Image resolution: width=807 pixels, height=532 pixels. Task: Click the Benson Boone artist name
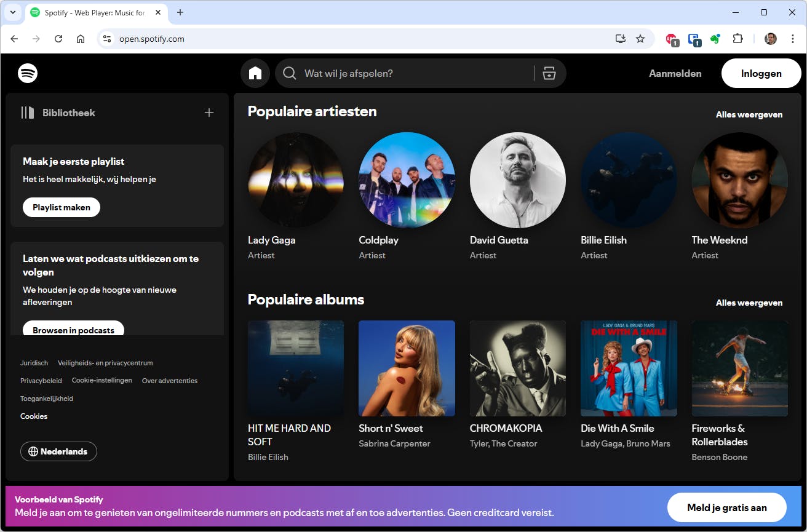tap(720, 457)
